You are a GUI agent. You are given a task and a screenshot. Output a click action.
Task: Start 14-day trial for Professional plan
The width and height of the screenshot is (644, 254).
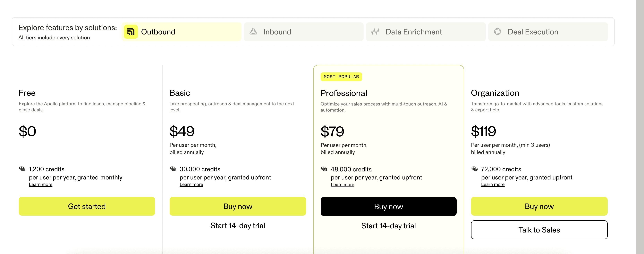[x=388, y=226]
